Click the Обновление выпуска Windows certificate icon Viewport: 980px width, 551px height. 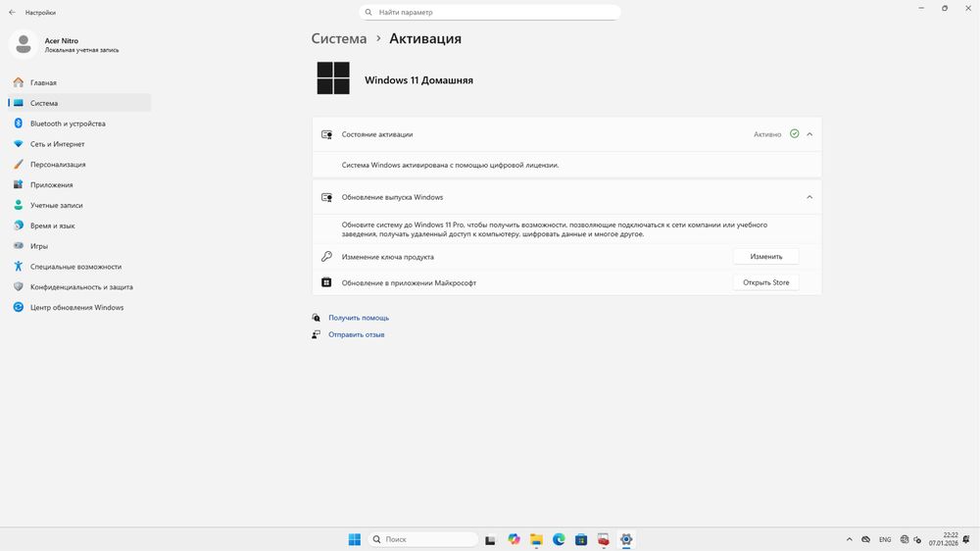[326, 197]
